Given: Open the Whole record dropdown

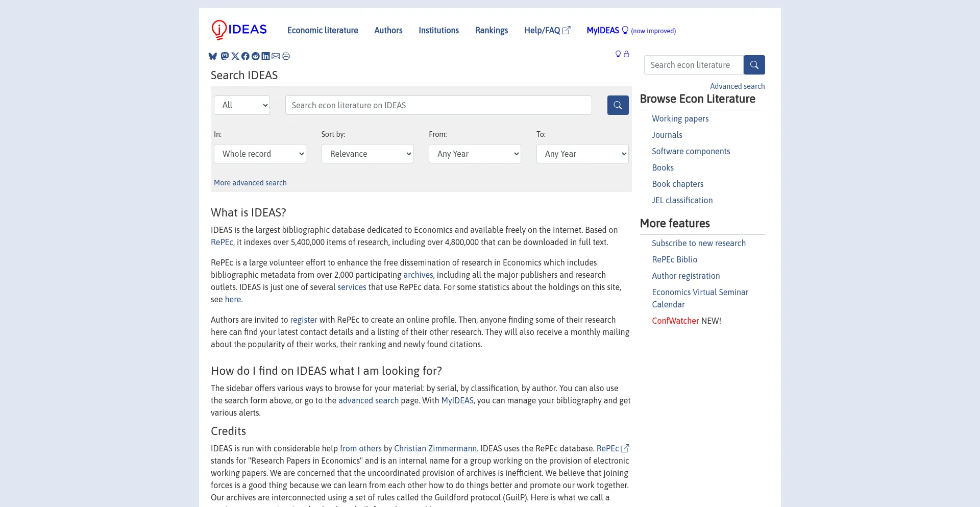Looking at the screenshot, I should [x=260, y=154].
